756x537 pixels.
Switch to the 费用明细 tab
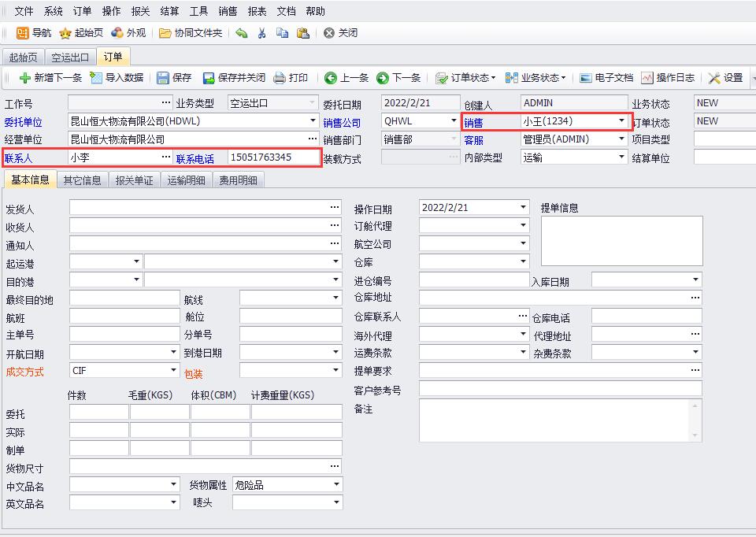[x=238, y=180]
